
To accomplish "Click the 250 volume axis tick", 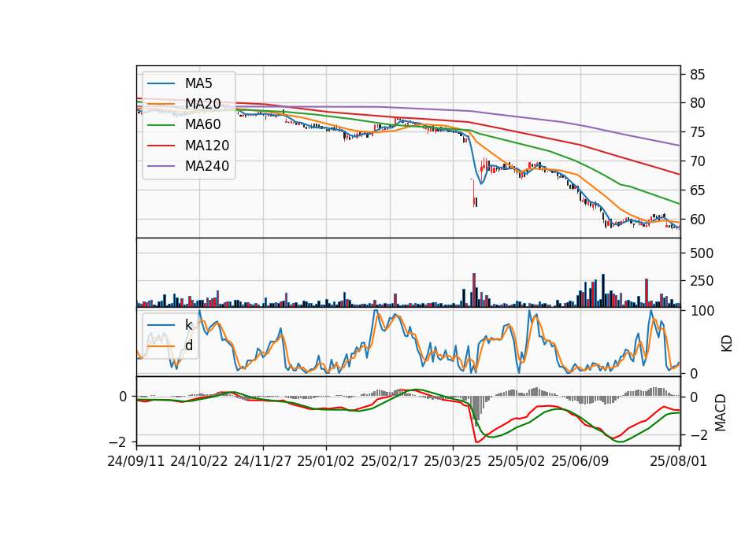I will point(702,281).
